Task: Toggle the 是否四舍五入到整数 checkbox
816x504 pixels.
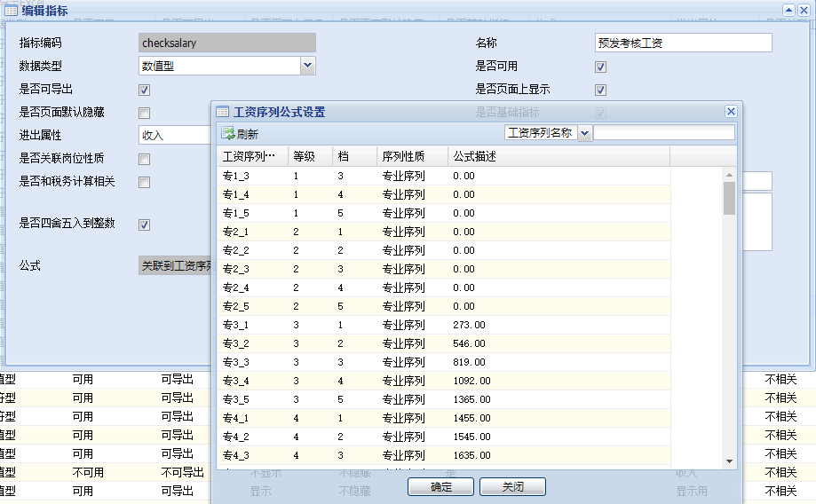Action: (x=144, y=224)
